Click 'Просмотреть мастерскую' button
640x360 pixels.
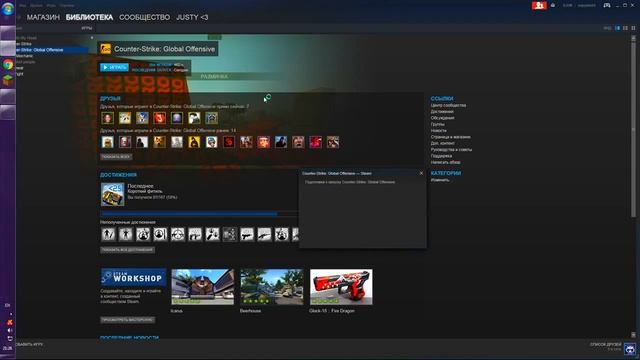point(127,320)
